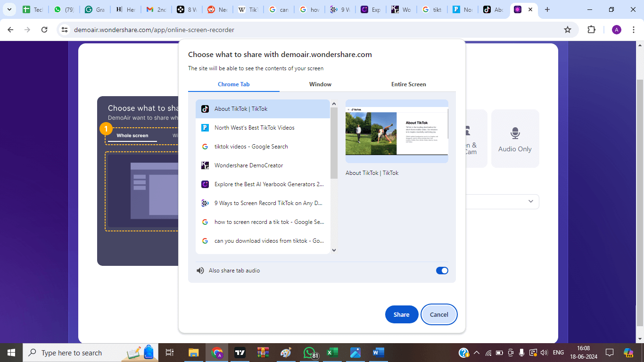Click the volume tray icon
644x362 pixels.
coord(545,353)
